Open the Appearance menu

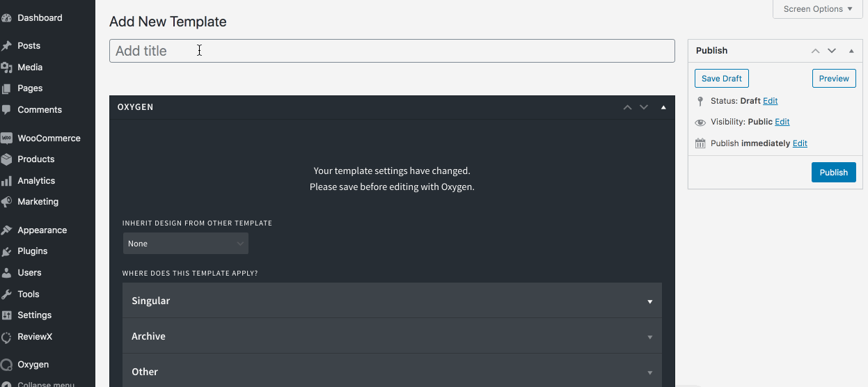pos(42,230)
